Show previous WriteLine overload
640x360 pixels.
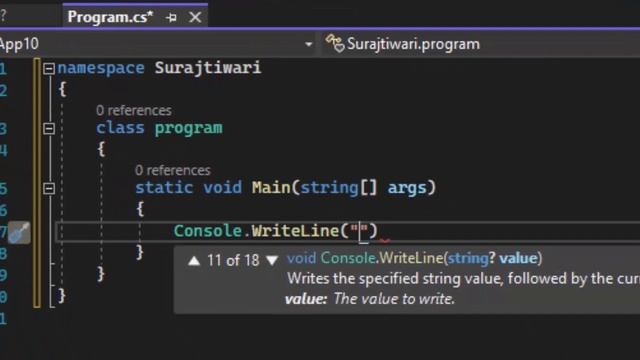pos(194,260)
